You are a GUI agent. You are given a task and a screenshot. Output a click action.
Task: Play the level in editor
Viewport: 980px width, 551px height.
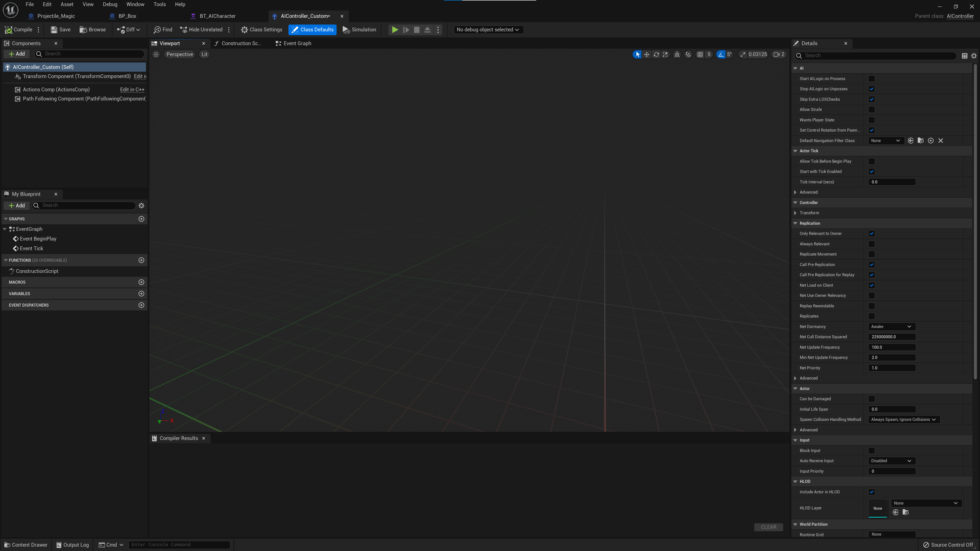click(x=395, y=30)
